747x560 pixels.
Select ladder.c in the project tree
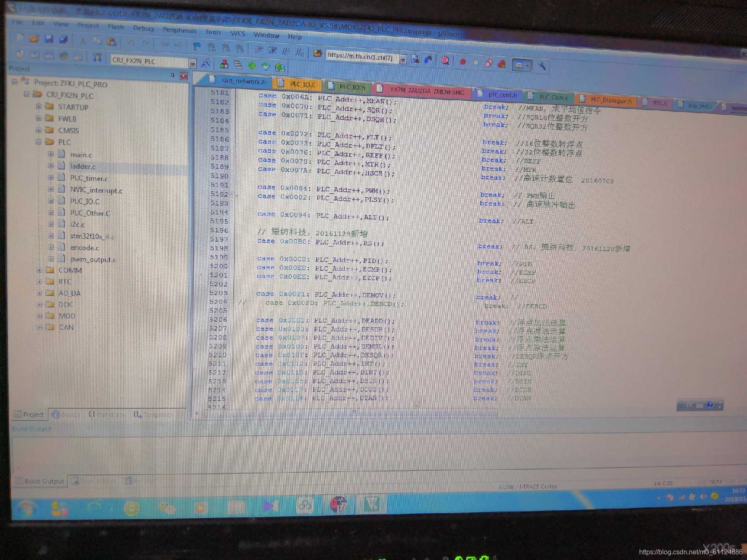click(x=82, y=166)
